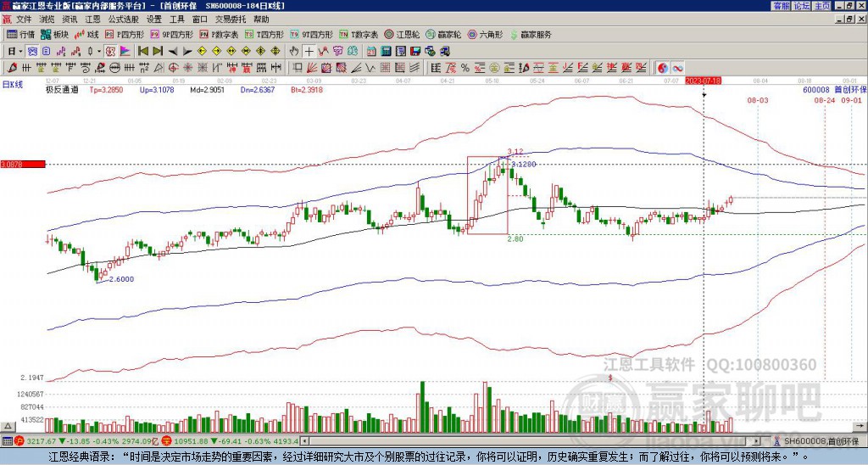Click the 09-01 date label

[851, 101]
